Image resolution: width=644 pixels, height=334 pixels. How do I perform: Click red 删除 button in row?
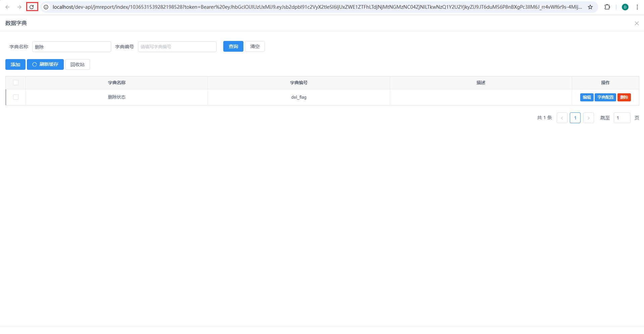tap(624, 97)
